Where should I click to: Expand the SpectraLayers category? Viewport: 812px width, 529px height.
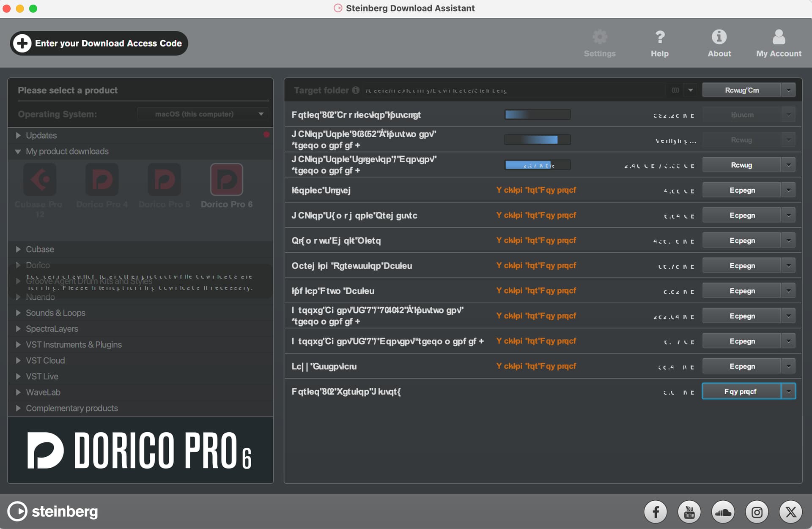click(18, 329)
